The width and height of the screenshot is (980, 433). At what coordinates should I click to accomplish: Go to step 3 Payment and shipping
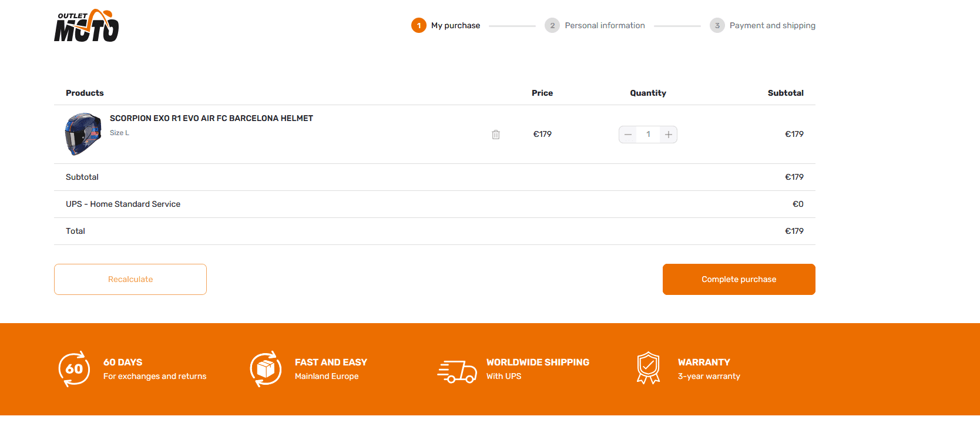point(763,25)
